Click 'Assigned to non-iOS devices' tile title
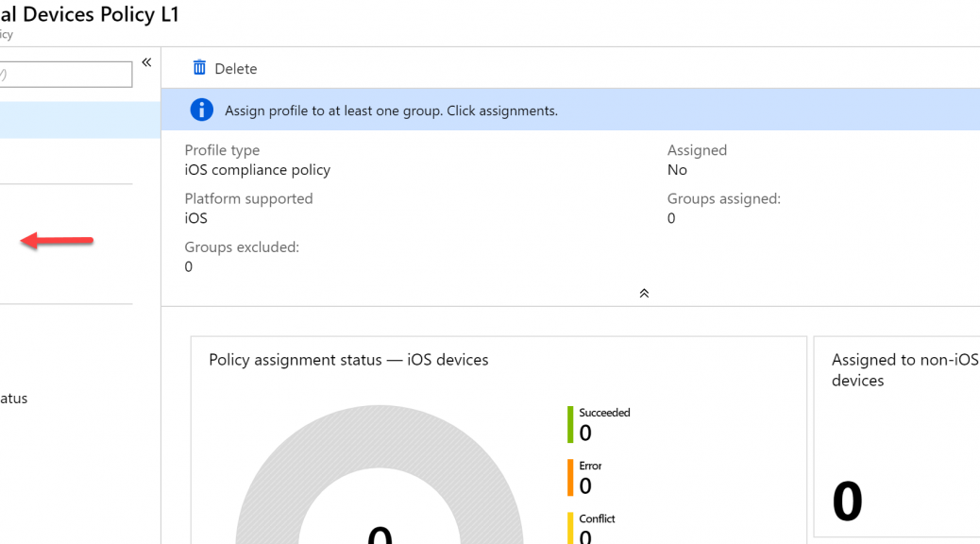 tap(905, 370)
